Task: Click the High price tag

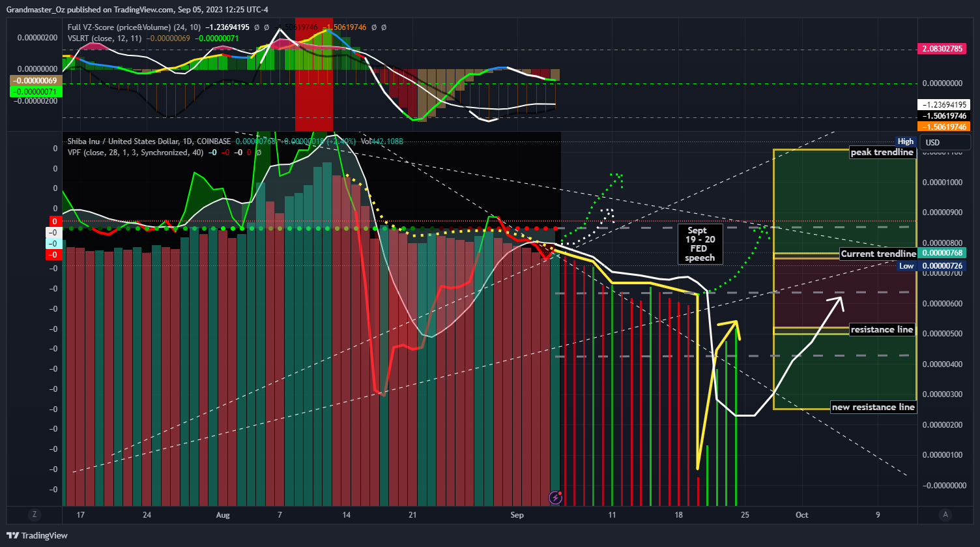Action: (906, 141)
